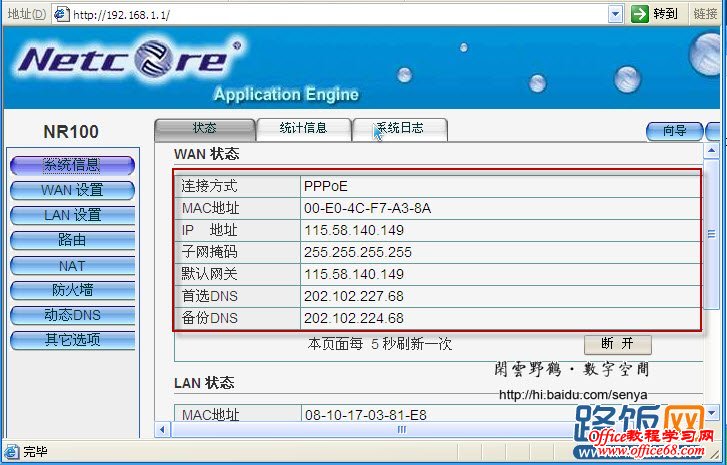Open LAN 设置 from the sidebar
The width and height of the screenshot is (727, 465).
pyautogui.click(x=72, y=215)
